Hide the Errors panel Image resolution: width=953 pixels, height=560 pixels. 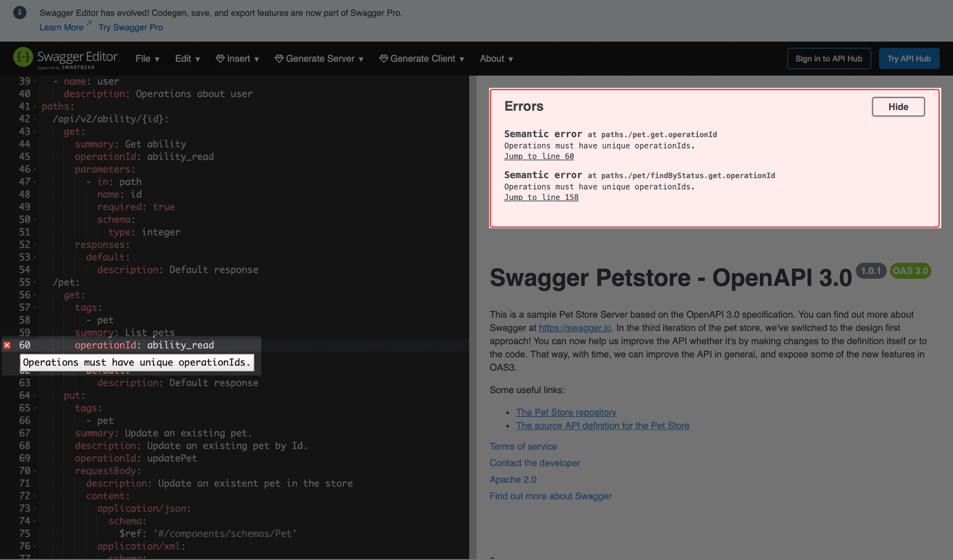pos(898,107)
